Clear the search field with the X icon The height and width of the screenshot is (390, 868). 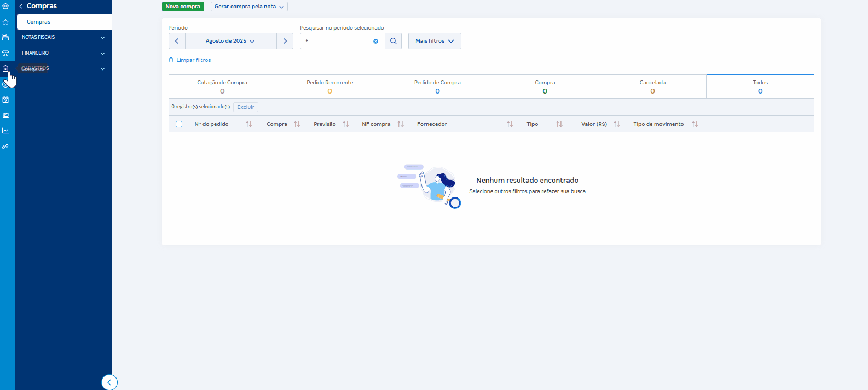pyautogui.click(x=375, y=41)
